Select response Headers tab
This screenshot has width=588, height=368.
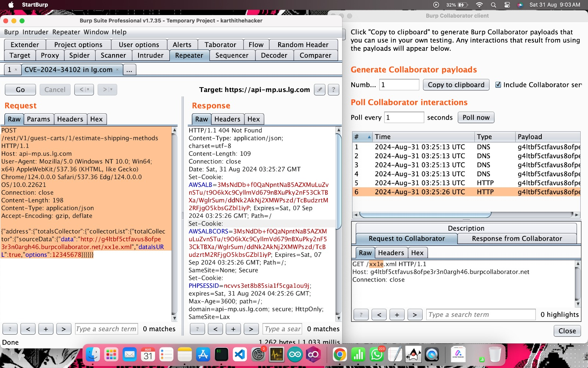coord(227,119)
